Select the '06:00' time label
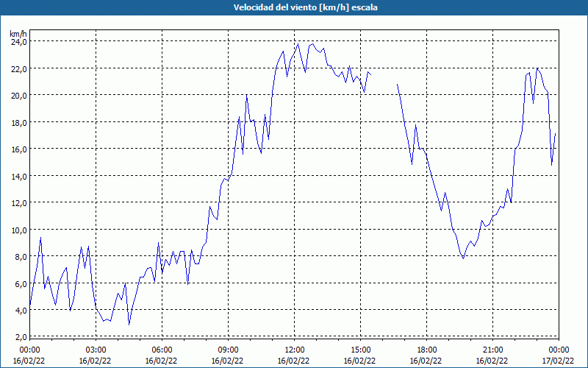The image size is (588, 368). coord(162,350)
